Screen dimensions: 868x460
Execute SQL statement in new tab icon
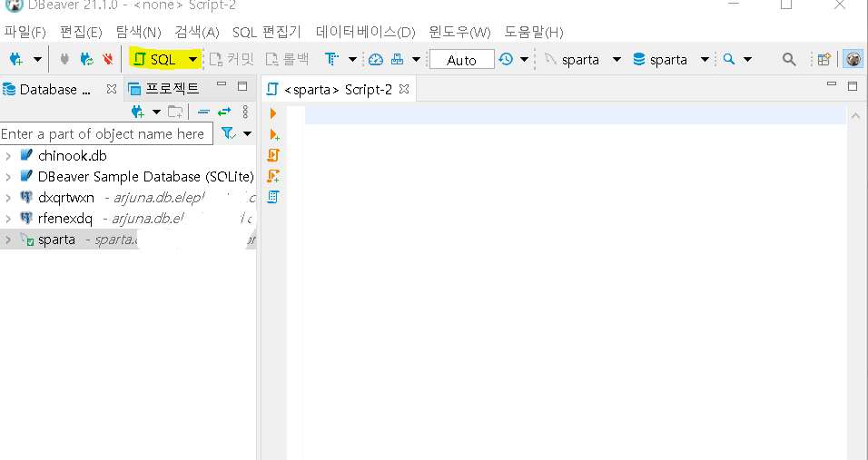click(274, 134)
